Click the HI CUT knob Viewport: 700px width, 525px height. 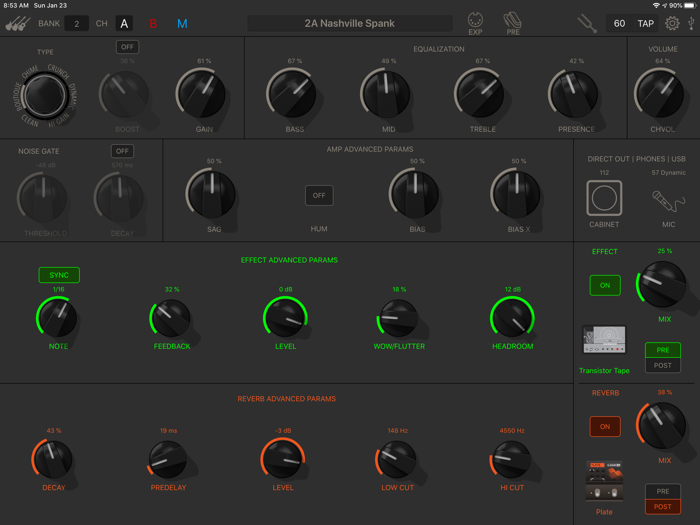coord(512,459)
